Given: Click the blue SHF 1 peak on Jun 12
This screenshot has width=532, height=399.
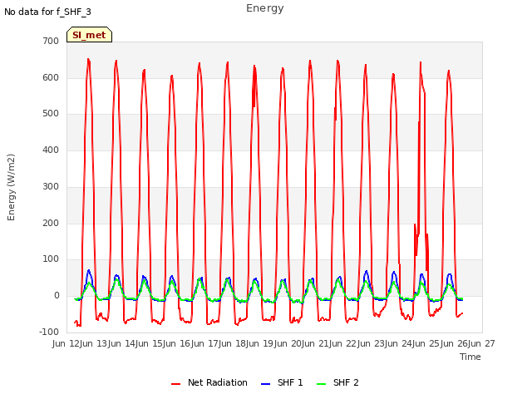Looking at the screenshot, I should 89,270.
